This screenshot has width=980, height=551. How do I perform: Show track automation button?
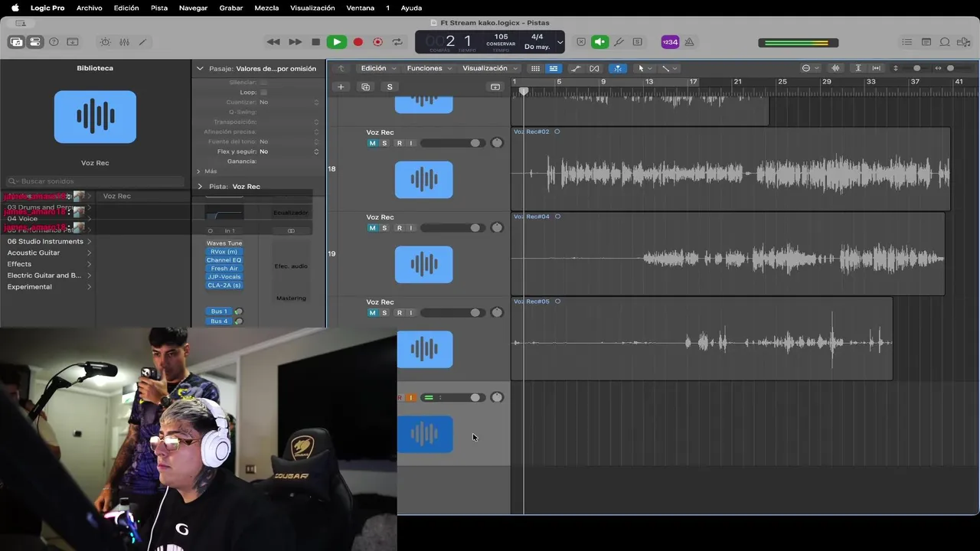click(x=575, y=68)
